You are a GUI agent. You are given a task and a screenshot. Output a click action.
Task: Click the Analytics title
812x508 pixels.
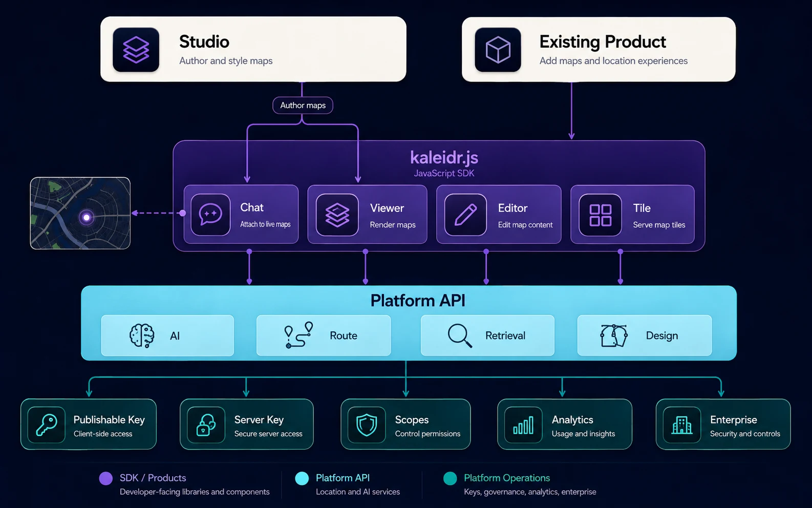(x=572, y=420)
